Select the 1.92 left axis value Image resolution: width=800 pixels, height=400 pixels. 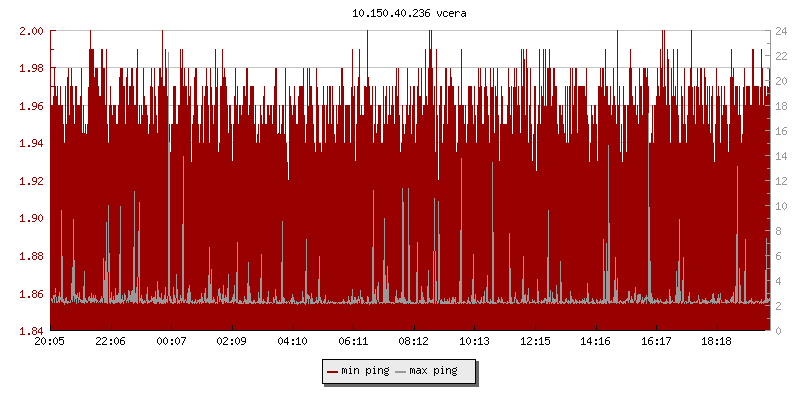(x=31, y=181)
